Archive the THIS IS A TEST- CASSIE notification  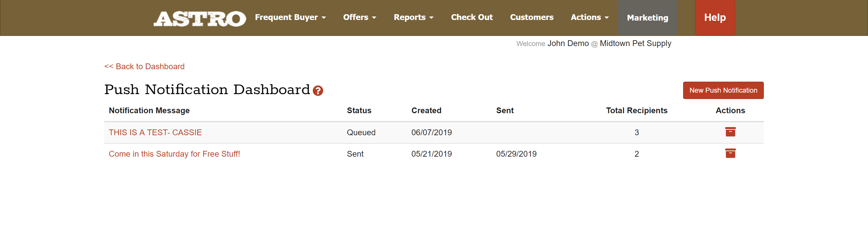click(x=730, y=131)
